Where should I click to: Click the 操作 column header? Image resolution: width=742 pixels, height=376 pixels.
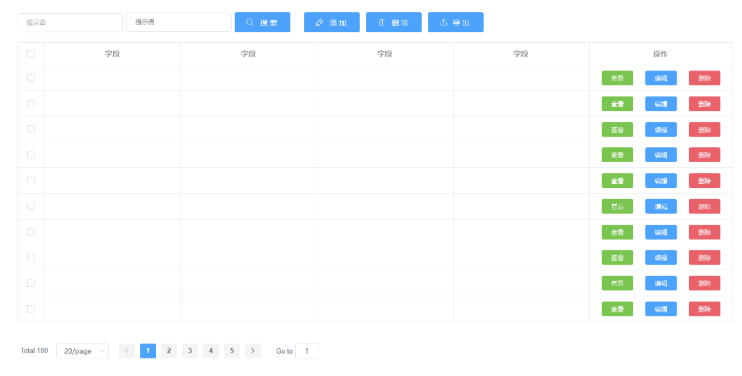tap(660, 54)
